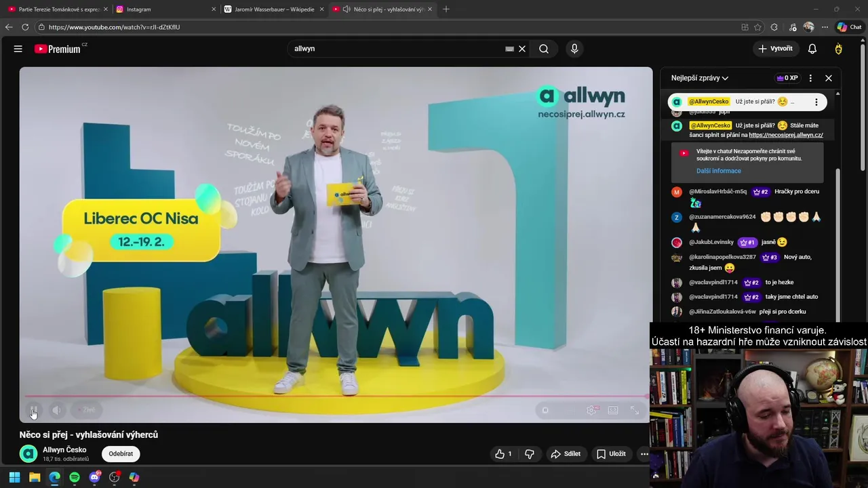Open @MiroslavHrbáč-m5q chat message author

click(717, 192)
